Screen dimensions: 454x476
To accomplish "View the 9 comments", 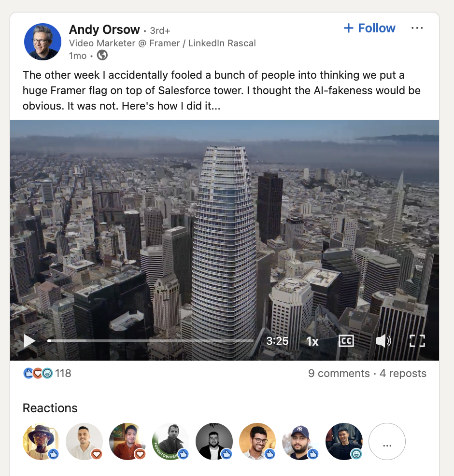I will pyautogui.click(x=339, y=373).
